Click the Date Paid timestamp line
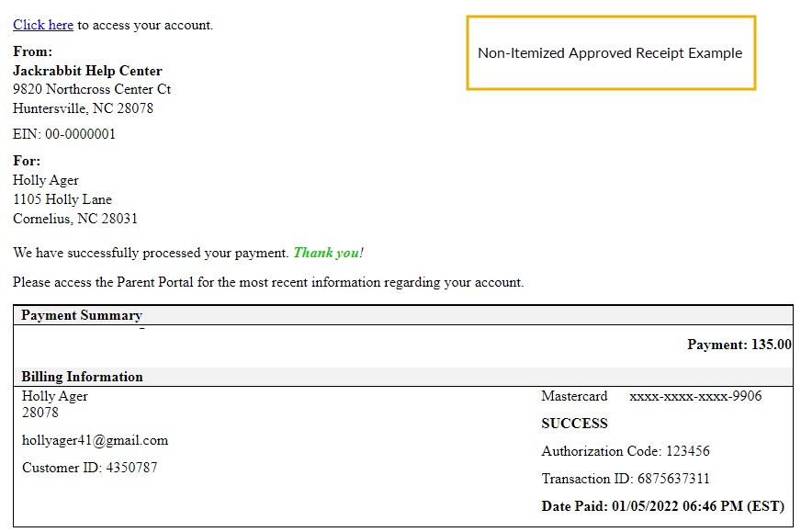 coord(662,506)
